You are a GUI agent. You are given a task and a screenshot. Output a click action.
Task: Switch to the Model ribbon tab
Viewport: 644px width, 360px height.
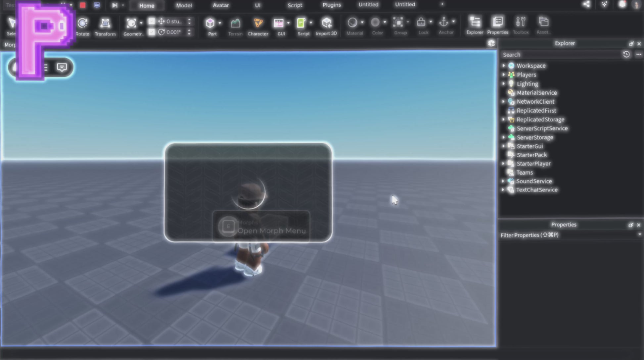click(x=184, y=5)
